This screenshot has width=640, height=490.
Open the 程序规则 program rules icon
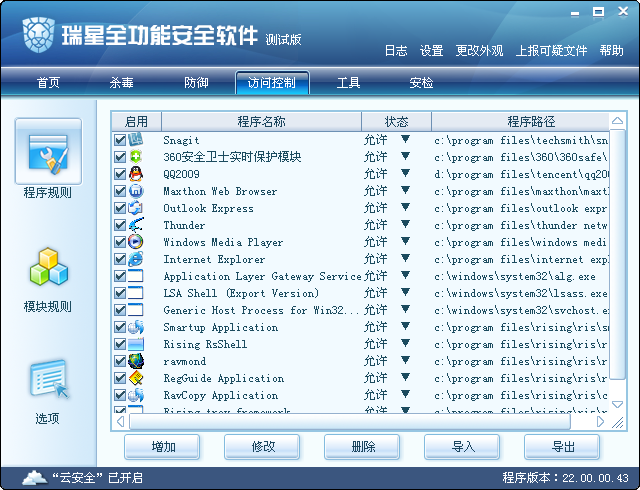point(48,152)
